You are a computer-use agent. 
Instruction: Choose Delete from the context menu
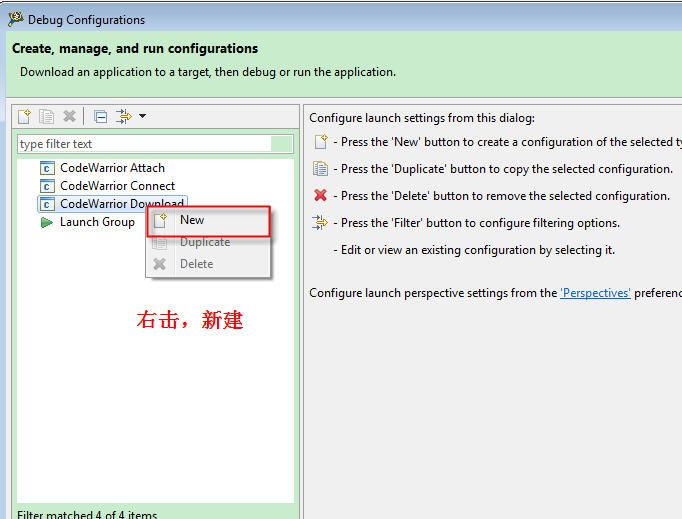pos(208,264)
